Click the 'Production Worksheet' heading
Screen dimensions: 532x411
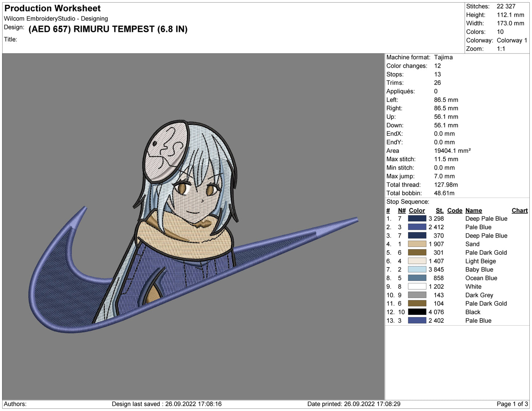(x=52, y=8)
